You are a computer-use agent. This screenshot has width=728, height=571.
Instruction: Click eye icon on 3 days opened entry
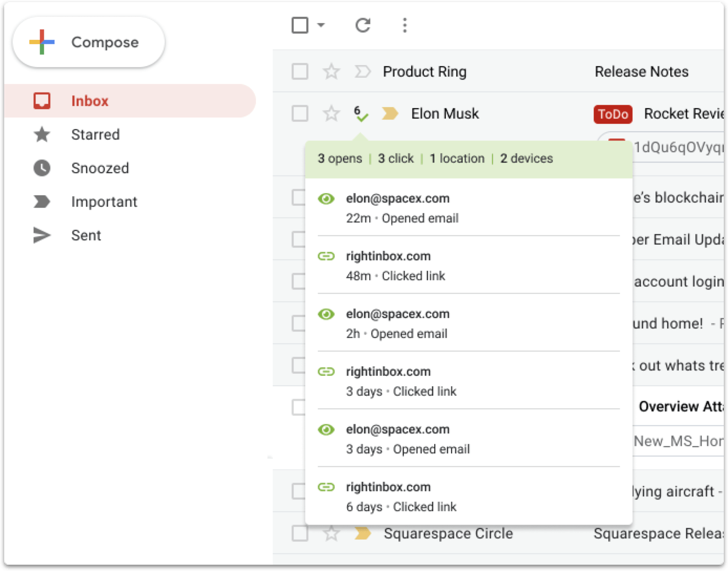point(326,429)
